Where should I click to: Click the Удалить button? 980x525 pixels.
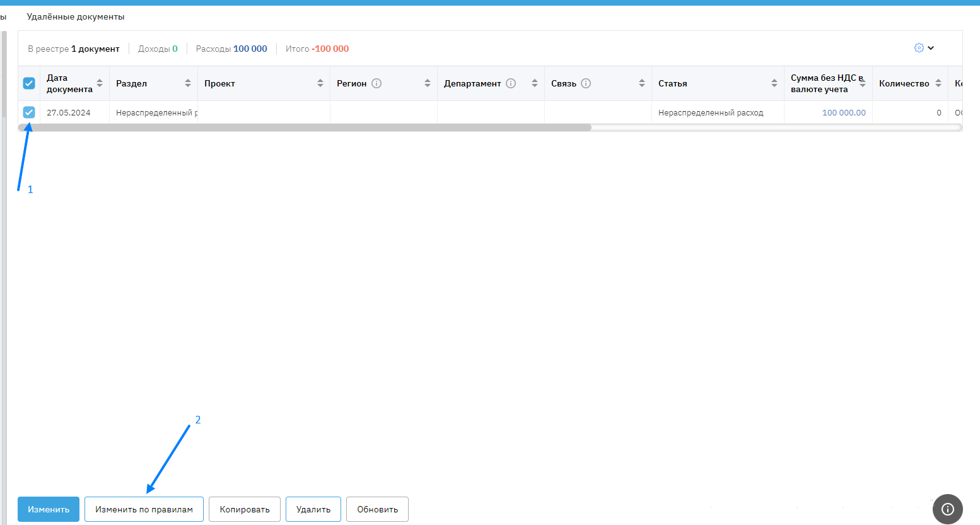pyautogui.click(x=313, y=509)
